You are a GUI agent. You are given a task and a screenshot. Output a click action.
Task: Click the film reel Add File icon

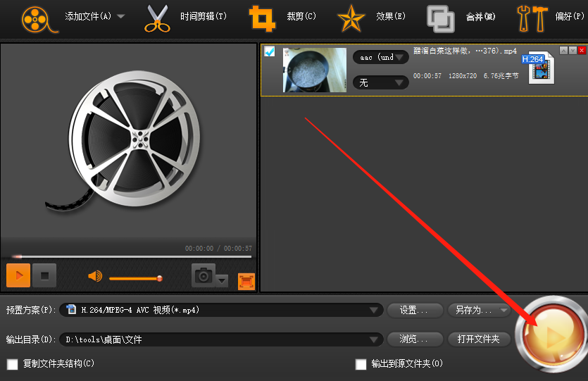(x=39, y=20)
